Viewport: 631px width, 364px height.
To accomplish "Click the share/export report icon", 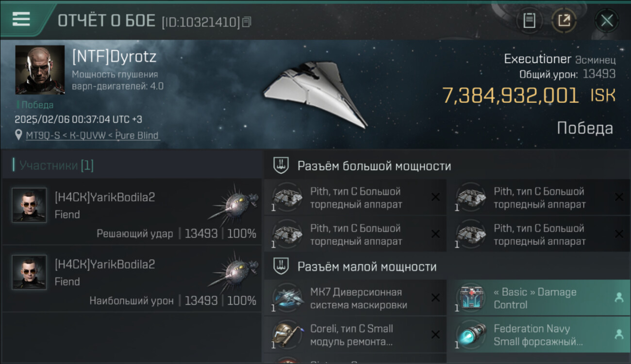I will coord(564,20).
